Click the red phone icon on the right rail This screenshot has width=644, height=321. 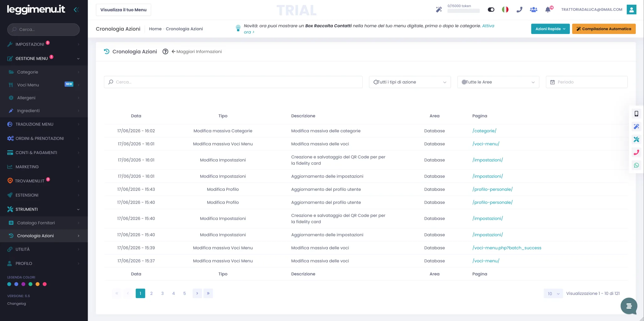pos(636,152)
